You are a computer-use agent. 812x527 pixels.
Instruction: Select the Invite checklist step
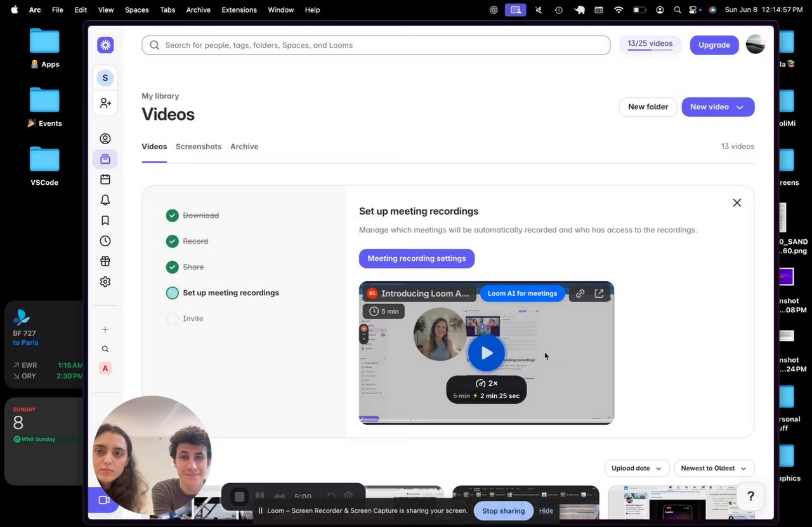click(x=185, y=319)
